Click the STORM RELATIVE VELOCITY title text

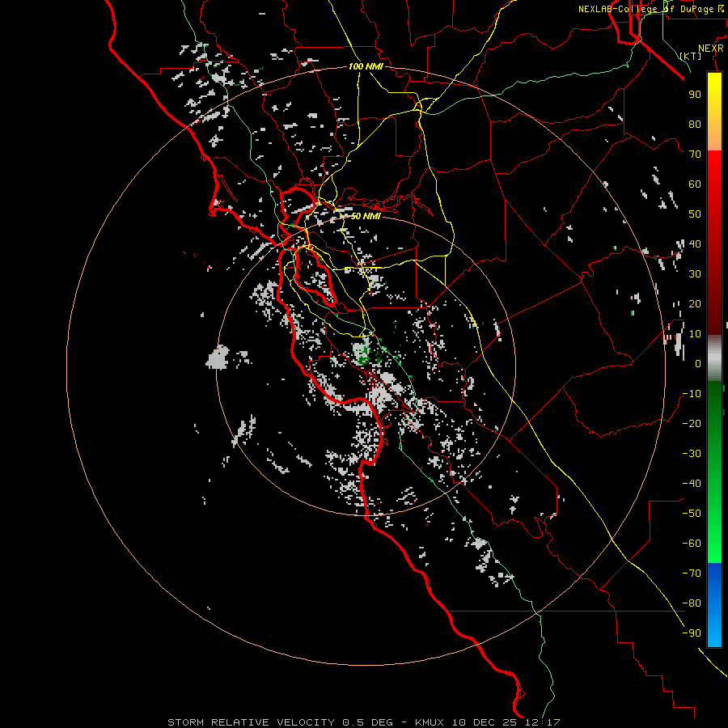click(252, 722)
